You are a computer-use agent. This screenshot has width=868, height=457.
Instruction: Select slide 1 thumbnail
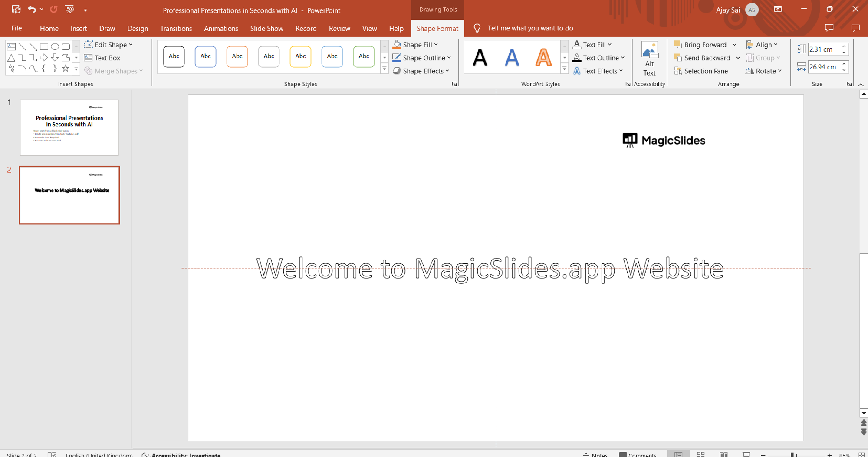point(69,128)
